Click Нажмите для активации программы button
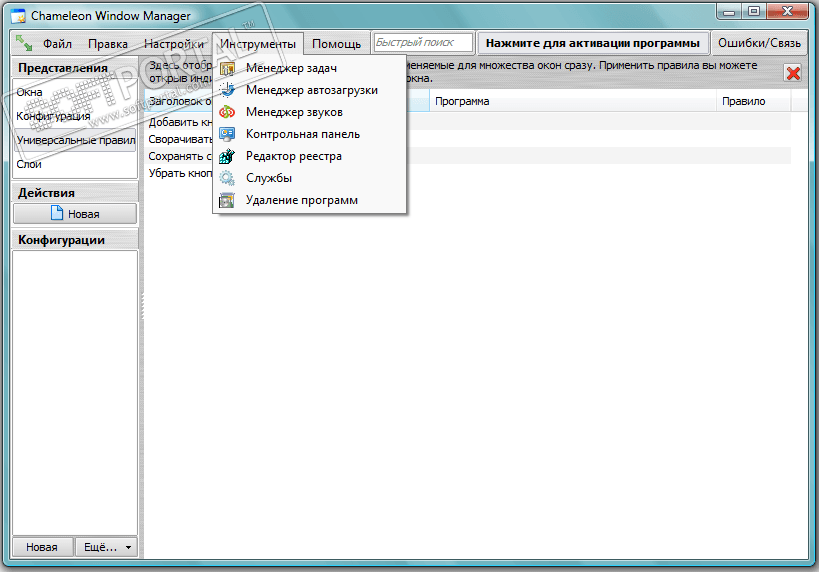The width and height of the screenshot is (819, 572). click(x=593, y=43)
